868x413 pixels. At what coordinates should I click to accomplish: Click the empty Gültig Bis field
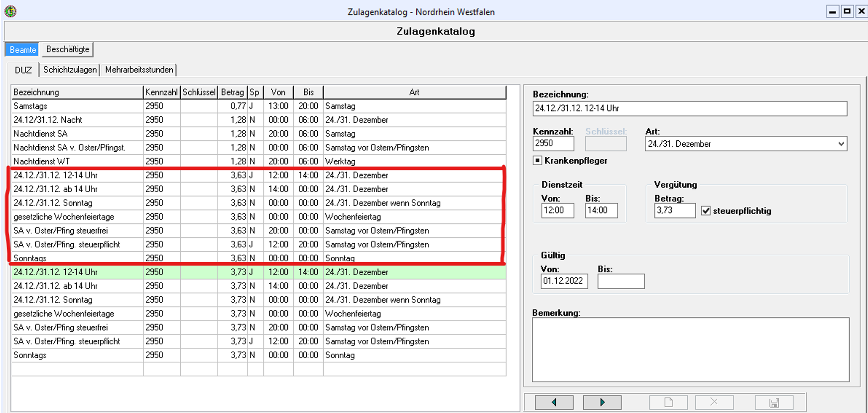point(621,281)
